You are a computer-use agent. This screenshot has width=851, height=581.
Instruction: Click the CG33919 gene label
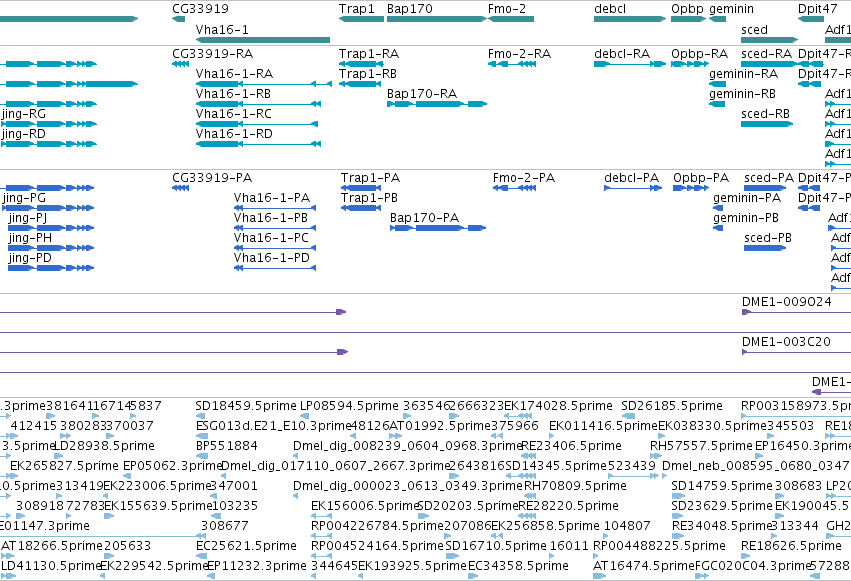(200, 9)
